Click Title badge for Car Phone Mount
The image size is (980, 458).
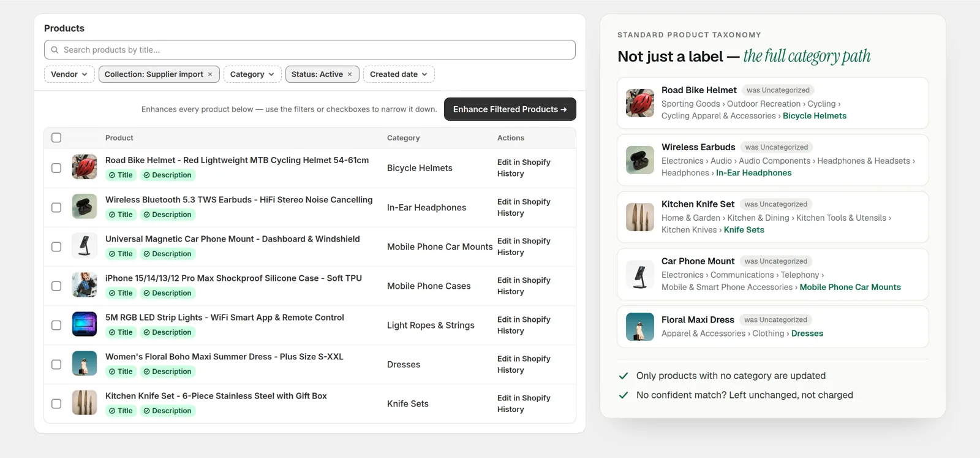click(121, 254)
